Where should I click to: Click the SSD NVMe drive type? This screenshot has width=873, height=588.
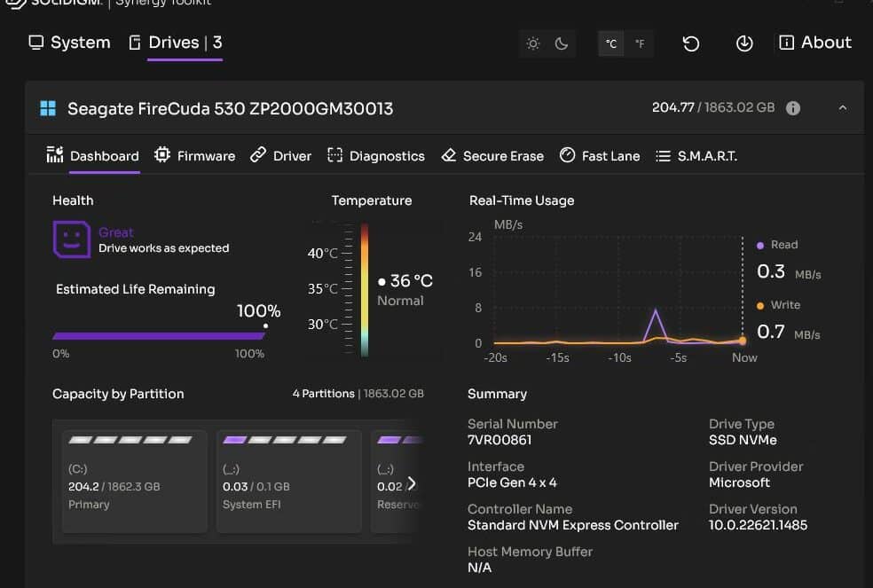[x=743, y=440]
